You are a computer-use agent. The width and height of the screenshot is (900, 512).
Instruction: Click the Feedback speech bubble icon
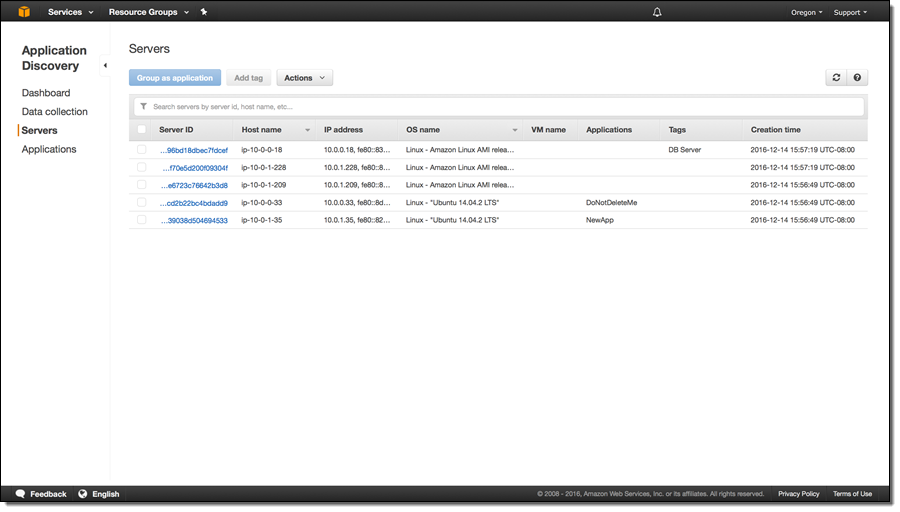click(x=20, y=494)
